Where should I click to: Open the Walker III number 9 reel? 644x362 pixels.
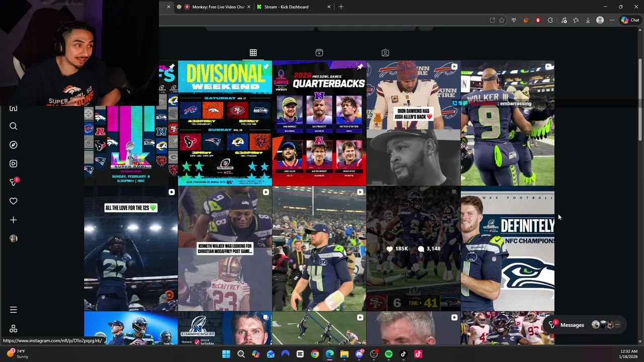507,123
